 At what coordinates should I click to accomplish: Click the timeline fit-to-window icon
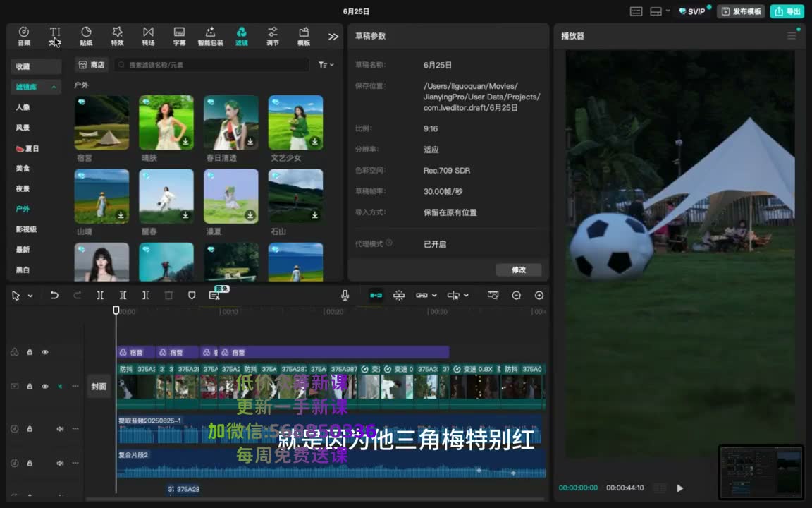pos(493,295)
